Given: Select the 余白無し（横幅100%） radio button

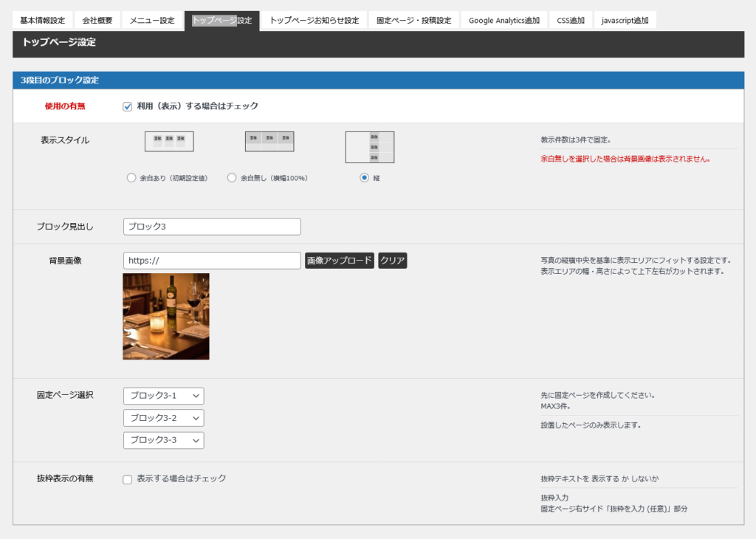Looking at the screenshot, I should coord(232,178).
